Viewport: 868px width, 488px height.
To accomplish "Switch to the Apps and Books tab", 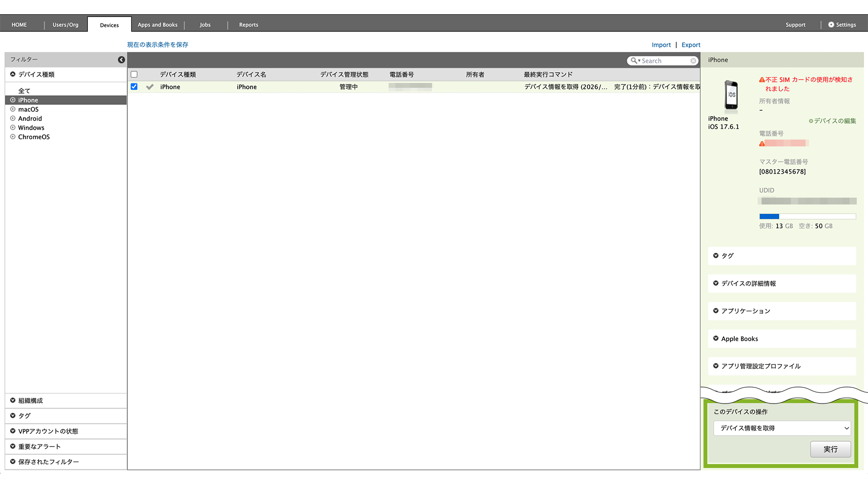I will [157, 25].
